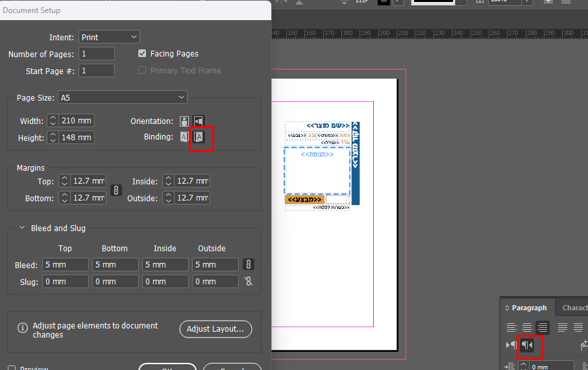Screen dimensions: 588x370
Task: Click the Number of Pages field
Action: [x=97, y=54]
